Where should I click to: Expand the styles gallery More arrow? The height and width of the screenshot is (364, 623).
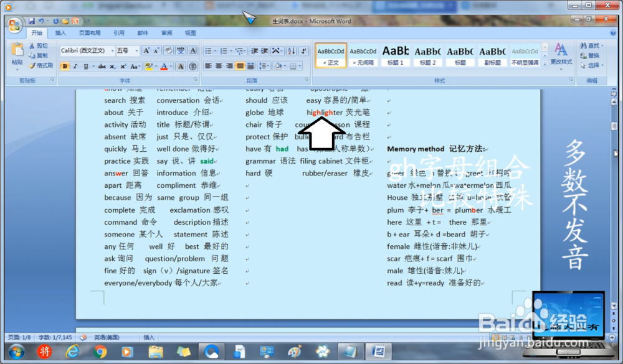545,63
